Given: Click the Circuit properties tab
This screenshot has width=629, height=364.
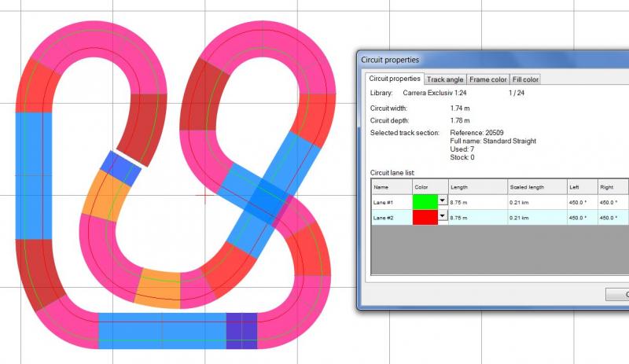Looking at the screenshot, I should (395, 79).
